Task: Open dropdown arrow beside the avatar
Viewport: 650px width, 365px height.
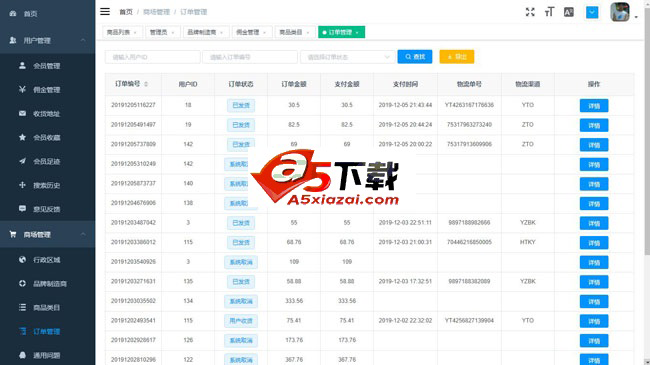Action: [x=636, y=17]
